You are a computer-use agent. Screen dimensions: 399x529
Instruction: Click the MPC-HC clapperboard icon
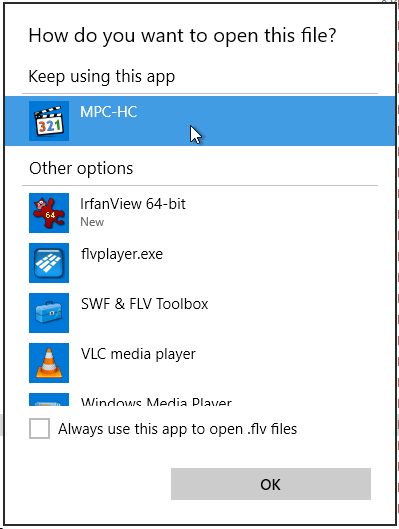click(49, 121)
